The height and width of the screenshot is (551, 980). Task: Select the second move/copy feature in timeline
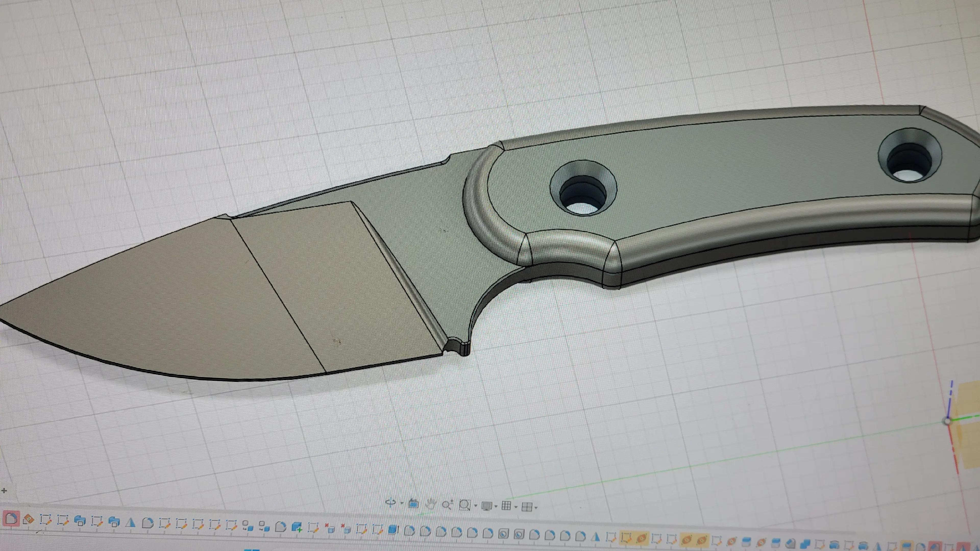pyautogui.click(x=264, y=526)
